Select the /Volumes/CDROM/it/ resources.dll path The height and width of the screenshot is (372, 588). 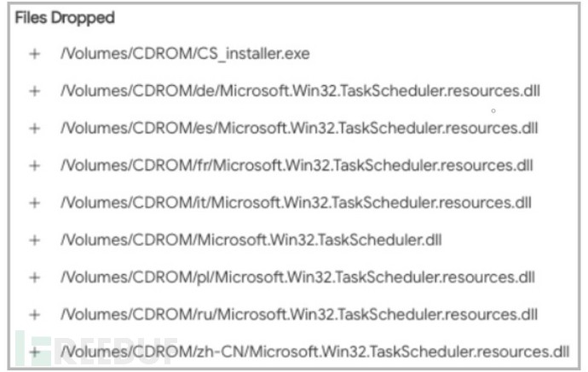(x=296, y=203)
